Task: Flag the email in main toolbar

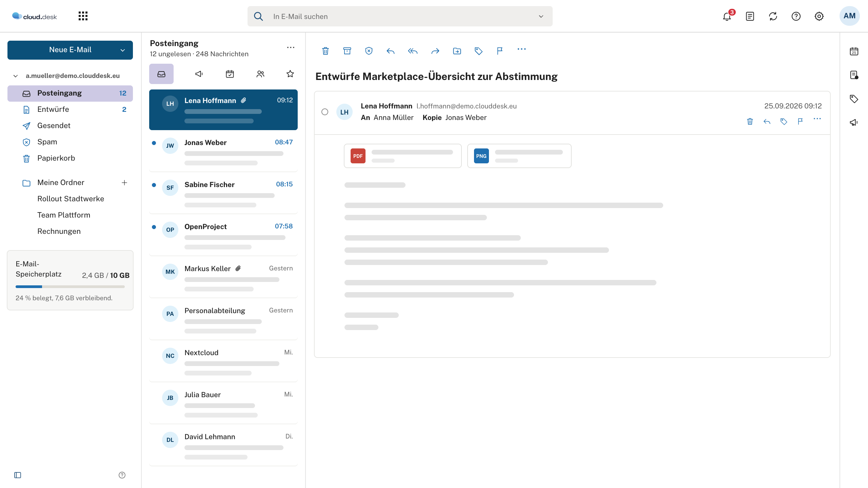Action: point(500,51)
